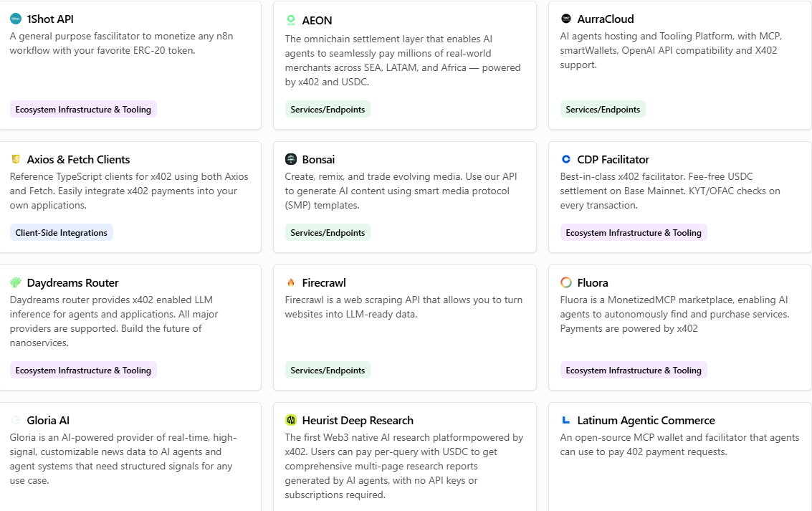Open the CDP Facilitator title link

click(x=613, y=160)
